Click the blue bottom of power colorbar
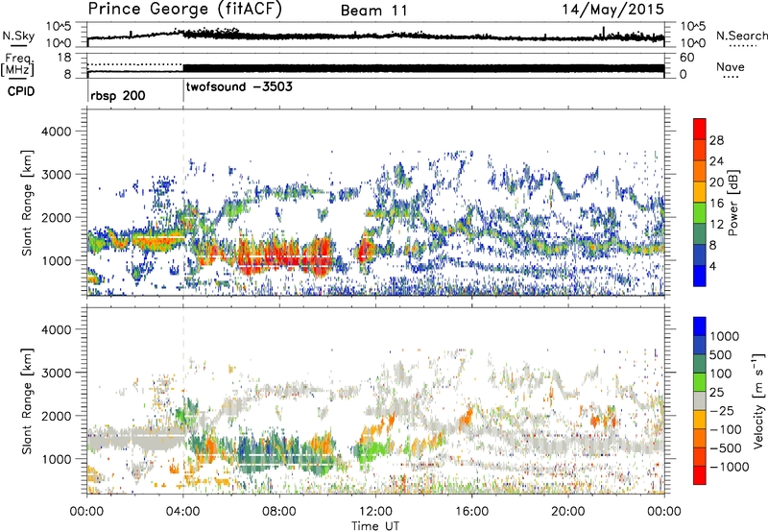 [700, 277]
